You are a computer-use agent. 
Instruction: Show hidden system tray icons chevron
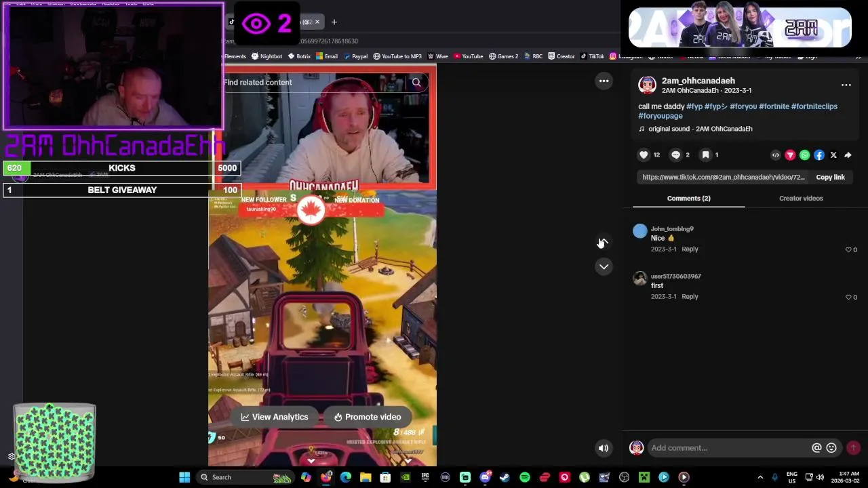[760, 477]
